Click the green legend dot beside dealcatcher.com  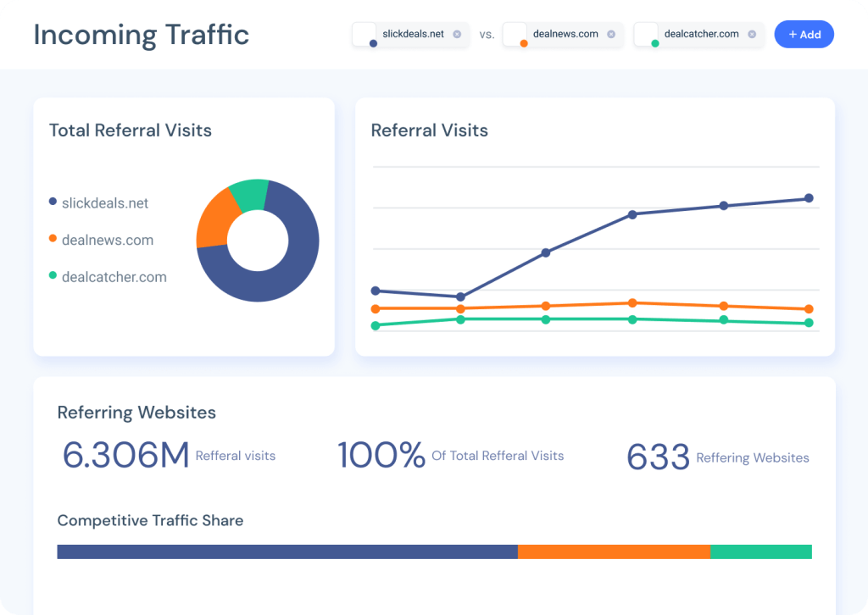pos(53,274)
